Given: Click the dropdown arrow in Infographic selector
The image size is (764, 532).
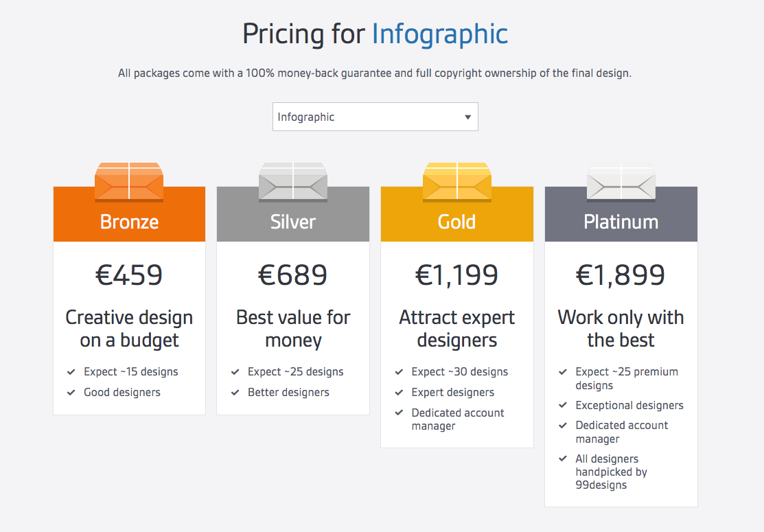Looking at the screenshot, I should pos(467,117).
